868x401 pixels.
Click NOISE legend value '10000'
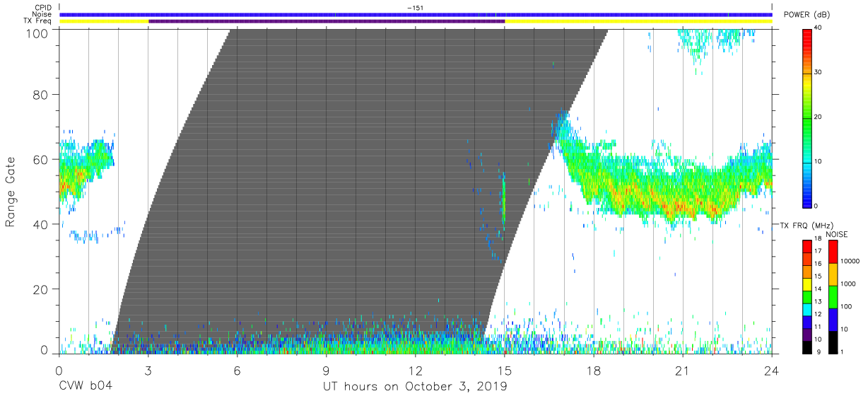pyautogui.click(x=850, y=261)
